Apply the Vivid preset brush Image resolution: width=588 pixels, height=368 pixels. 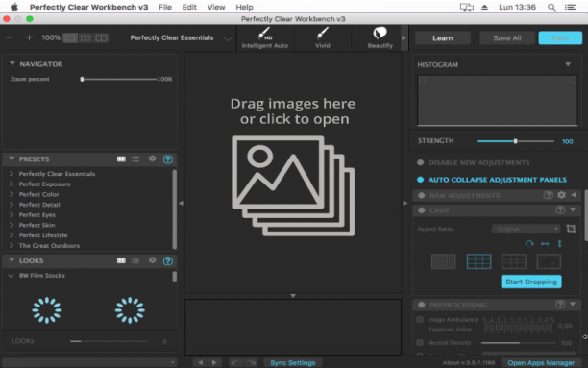[x=322, y=37]
